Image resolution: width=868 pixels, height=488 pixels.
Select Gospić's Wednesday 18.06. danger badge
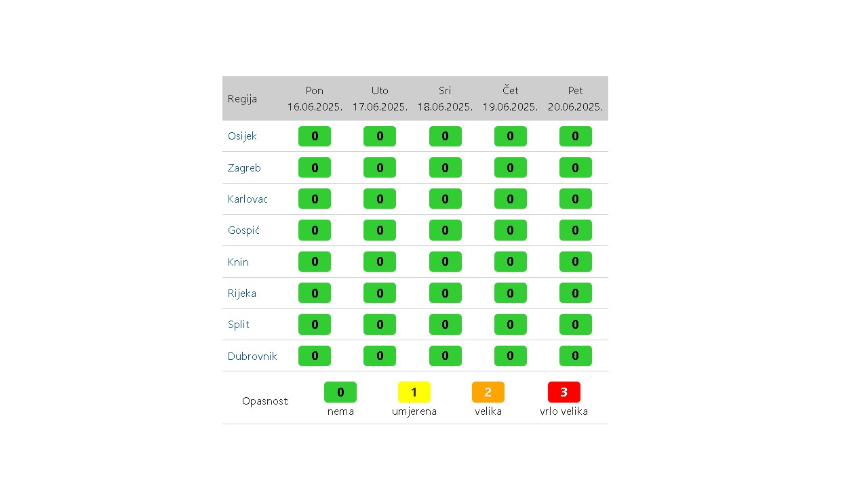(x=446, y=230)
